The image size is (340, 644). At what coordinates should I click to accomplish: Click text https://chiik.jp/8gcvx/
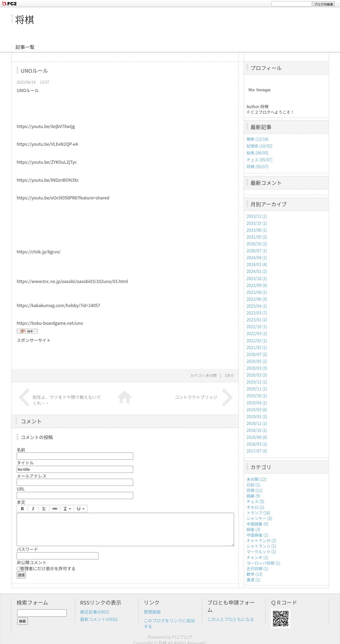point(39,252)
